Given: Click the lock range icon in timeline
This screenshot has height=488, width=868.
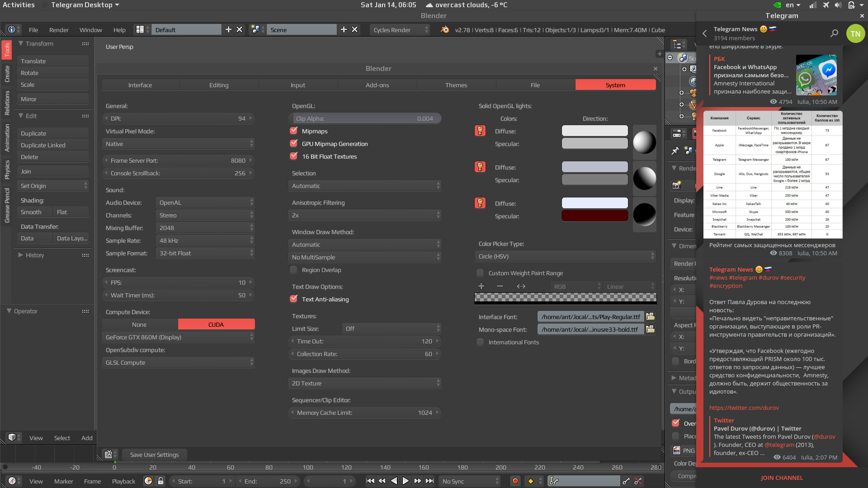Looking at the screenshot, I should coord(160,481).
